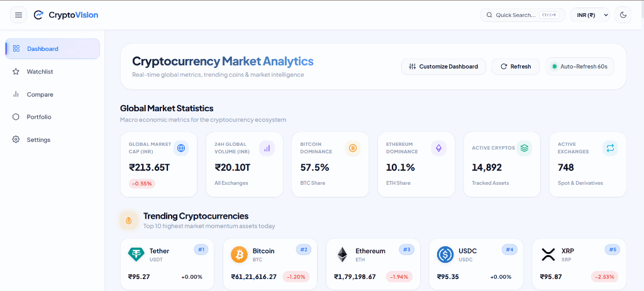644x291 pixels.
Task: Click the XRP coin logo
Action: tap(548, 255)
